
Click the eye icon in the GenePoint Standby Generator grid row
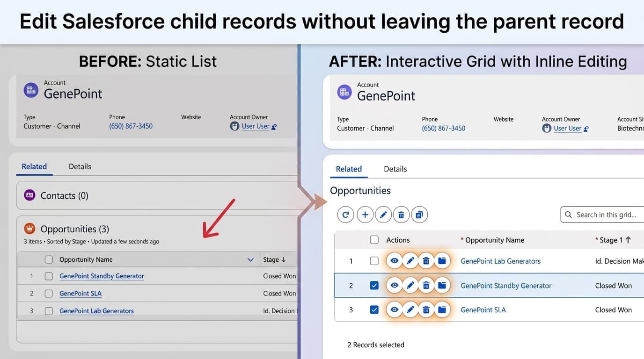click(395, 285)
